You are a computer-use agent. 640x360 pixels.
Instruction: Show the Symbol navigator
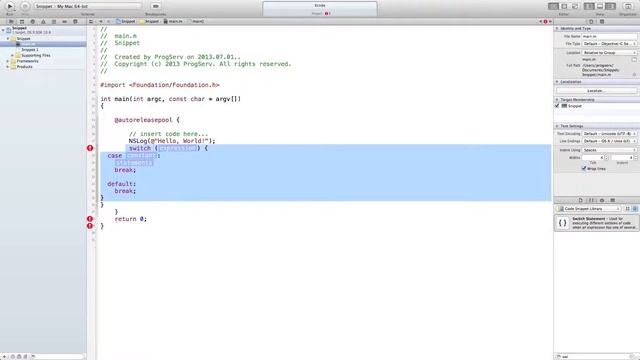click(x=22, y=21)
